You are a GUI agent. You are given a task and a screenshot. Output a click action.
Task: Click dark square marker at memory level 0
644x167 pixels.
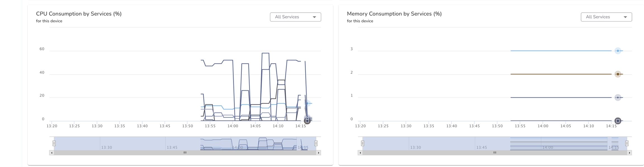618,121
